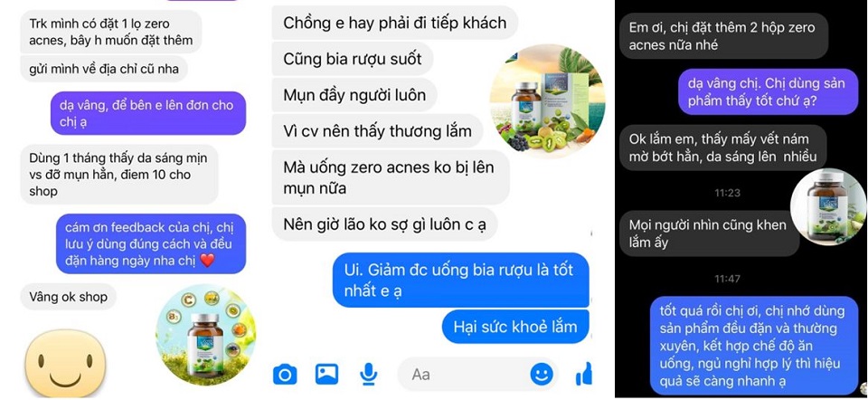Image resolution: width=868 pixels, height=400 pixels.
Task: Open the emoji smiley picker icon
Action: [x=542, y=374]
